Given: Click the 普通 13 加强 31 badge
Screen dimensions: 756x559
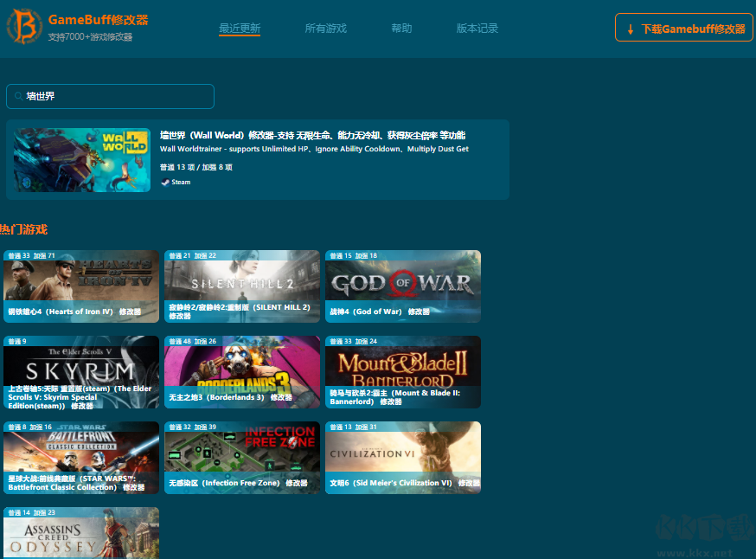Looking at the screenshot, I should pos(354,427).
